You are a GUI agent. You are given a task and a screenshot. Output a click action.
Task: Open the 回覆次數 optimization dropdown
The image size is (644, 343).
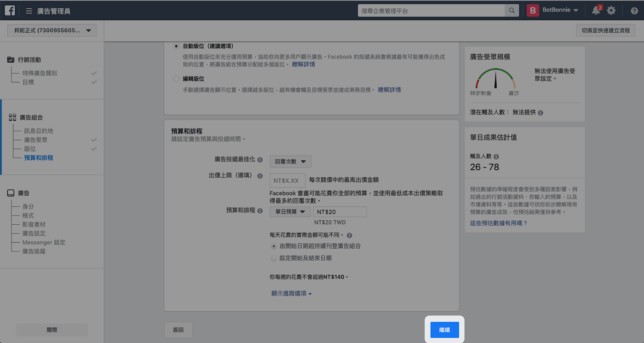(290, 162)
